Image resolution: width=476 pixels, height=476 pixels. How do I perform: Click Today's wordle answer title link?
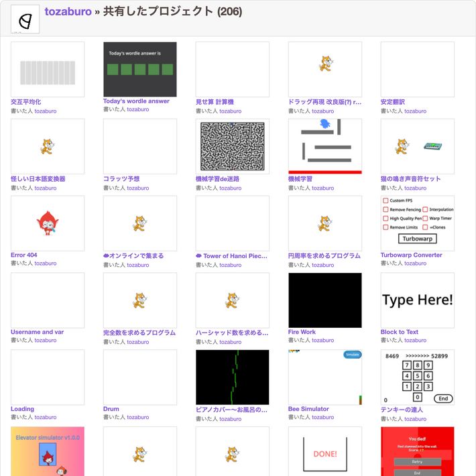(x=136, y=101)
